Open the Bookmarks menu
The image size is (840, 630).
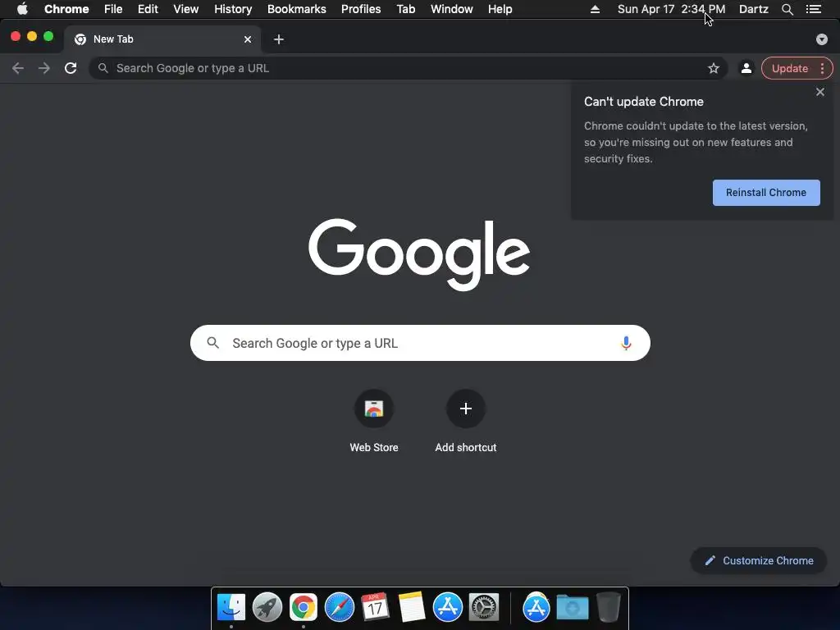click(x=297, y=9)
